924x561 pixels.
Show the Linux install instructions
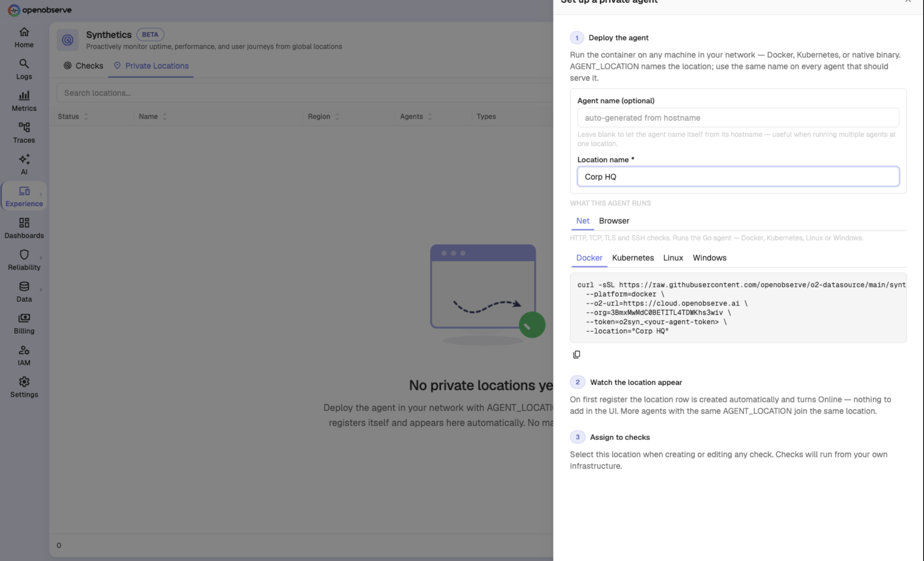coord(673,258)
